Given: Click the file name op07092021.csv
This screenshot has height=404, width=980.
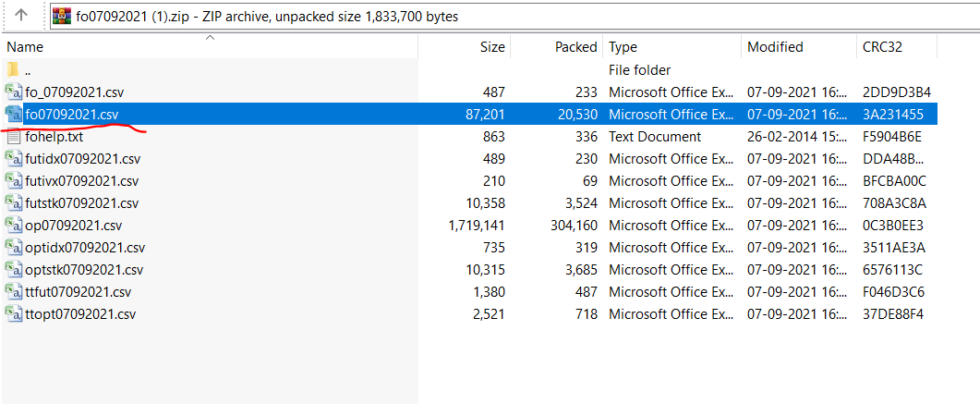Looking at the screenshot, I should (73, 226).
